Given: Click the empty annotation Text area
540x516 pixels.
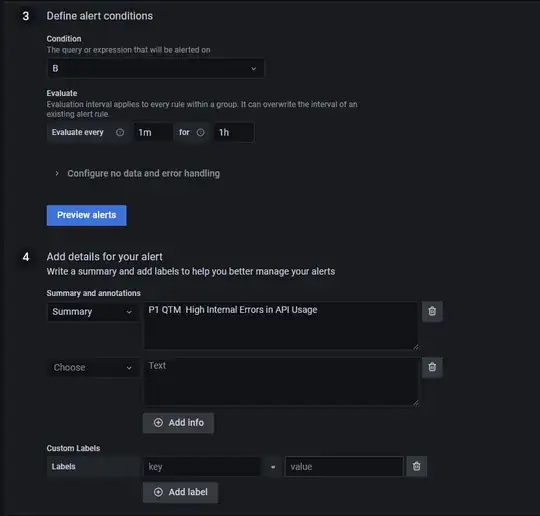Looking at the screenshot, I should [x=281, y=382].
